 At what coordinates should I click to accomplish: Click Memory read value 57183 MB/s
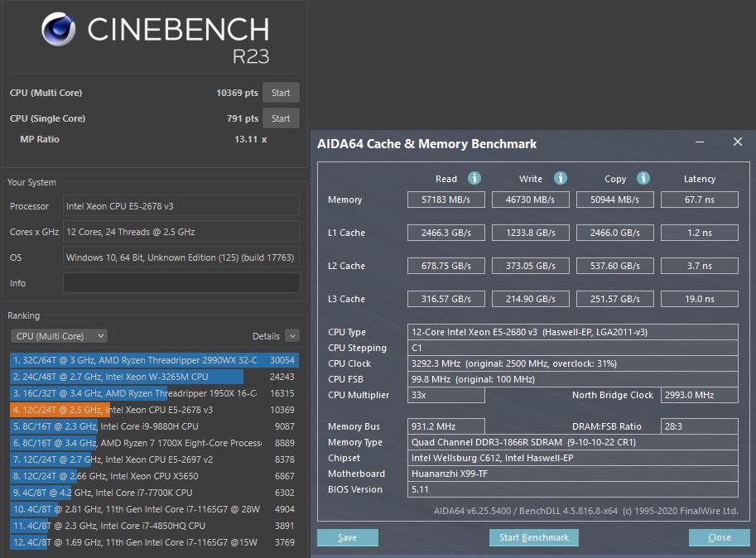point(446,200)
